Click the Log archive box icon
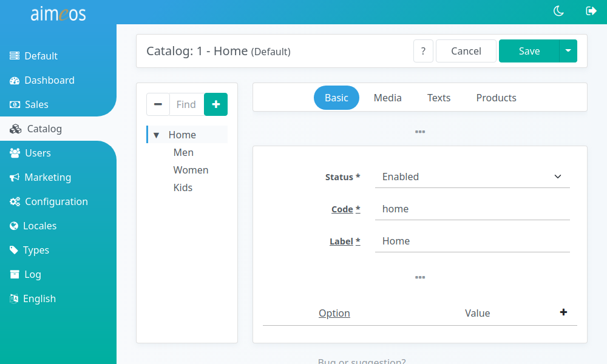This screenshot has height=364, width=607. [15, 274]
